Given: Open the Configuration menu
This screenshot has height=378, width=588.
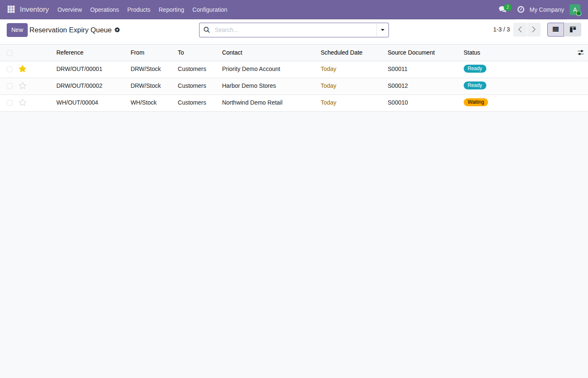Looking at the screenshot, I should point(210,10).
